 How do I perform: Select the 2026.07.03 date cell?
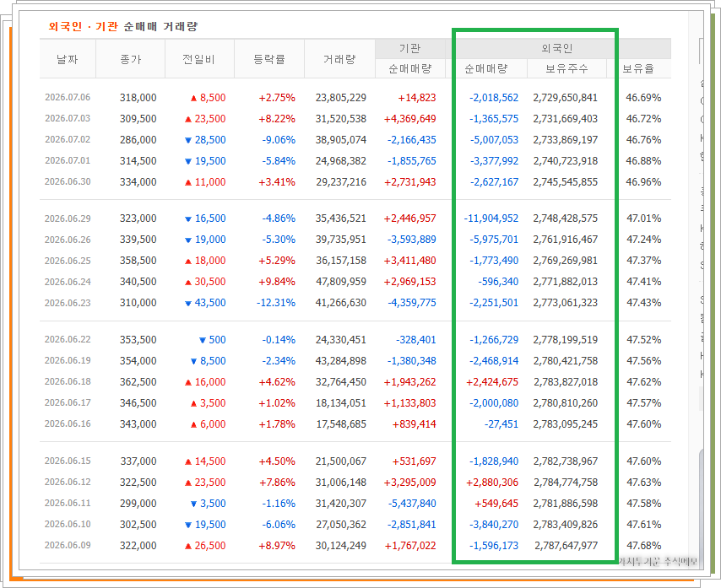[x=68, y=118]
